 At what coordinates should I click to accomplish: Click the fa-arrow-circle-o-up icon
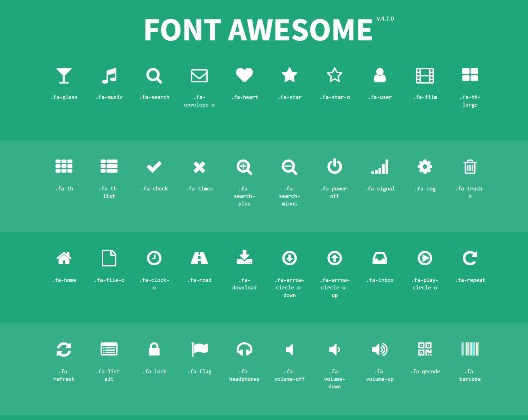(335, 258)
